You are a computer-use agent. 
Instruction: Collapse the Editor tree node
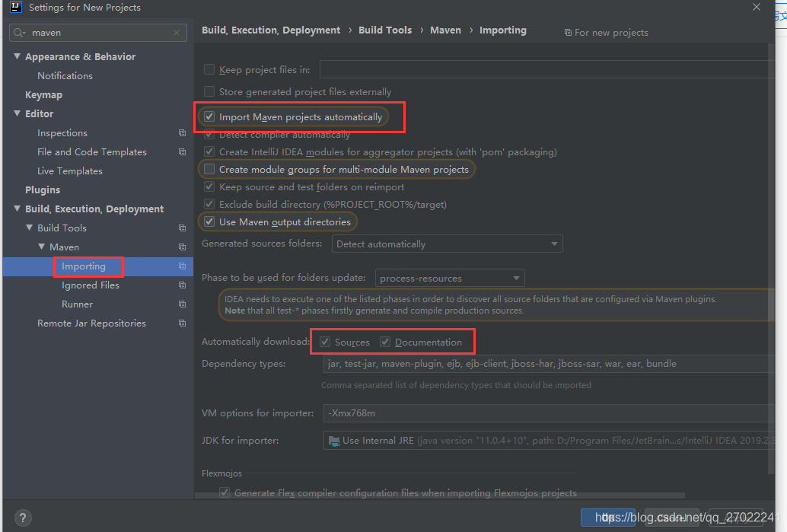[x=17, y=113]
